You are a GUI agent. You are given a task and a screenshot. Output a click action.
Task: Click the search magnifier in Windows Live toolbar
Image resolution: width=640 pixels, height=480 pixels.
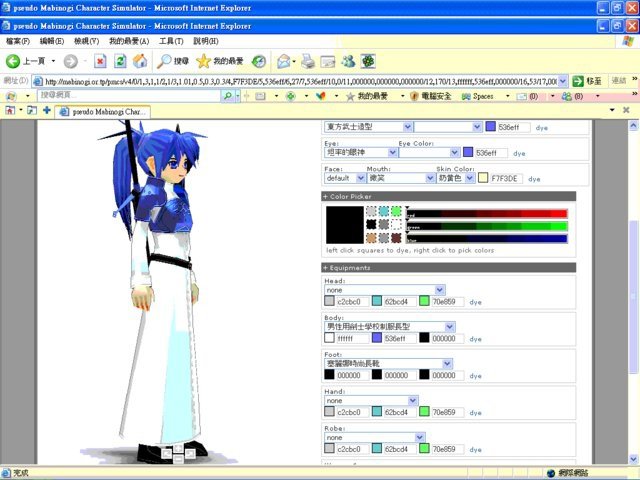228,96
